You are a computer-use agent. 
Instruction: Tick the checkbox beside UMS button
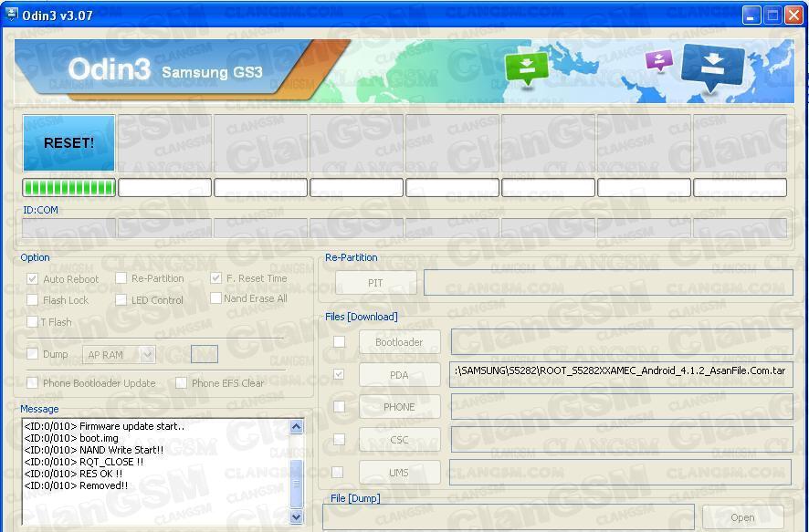[x=338, y=472]
